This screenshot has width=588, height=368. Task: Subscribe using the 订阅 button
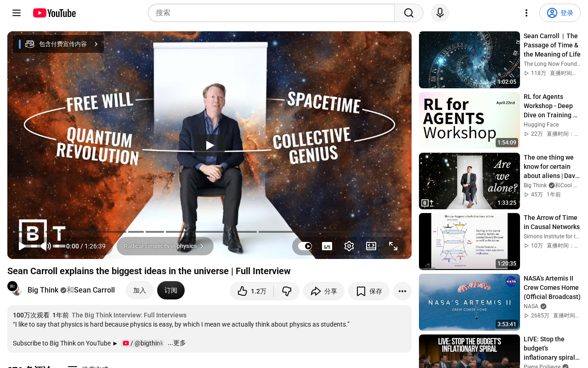point(171,290)
